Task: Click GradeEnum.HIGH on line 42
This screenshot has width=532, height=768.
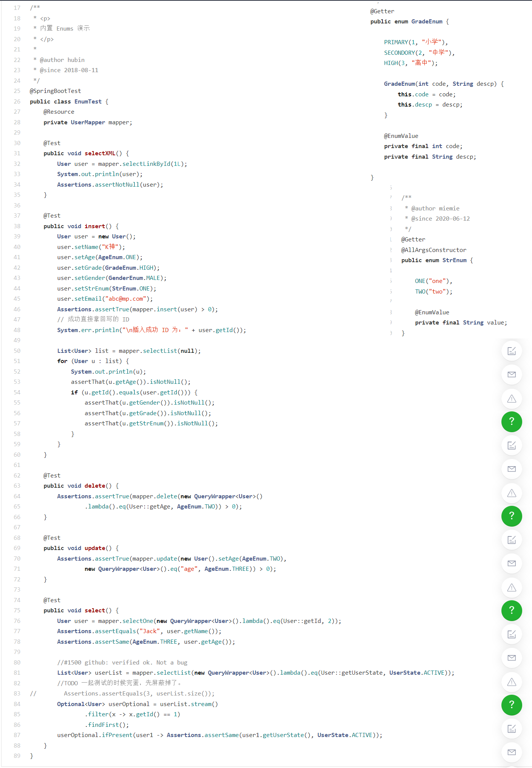Action: pyautogui.click(x=129, y=268)
